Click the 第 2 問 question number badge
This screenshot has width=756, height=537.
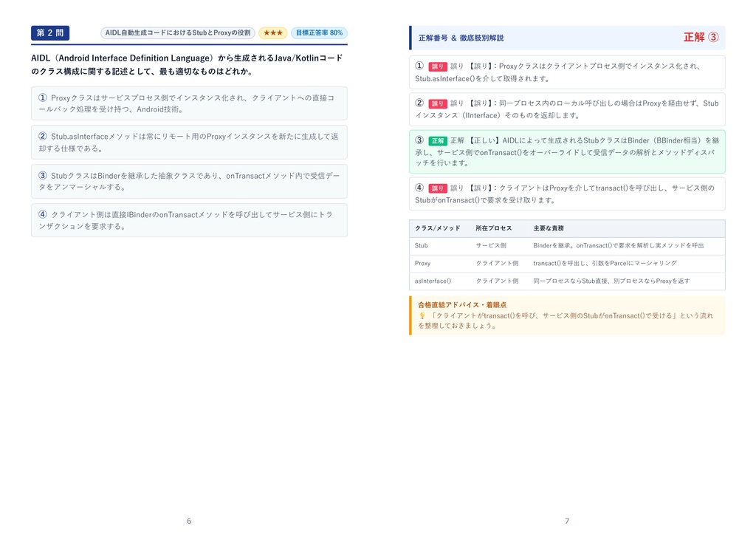click(50, 33)
